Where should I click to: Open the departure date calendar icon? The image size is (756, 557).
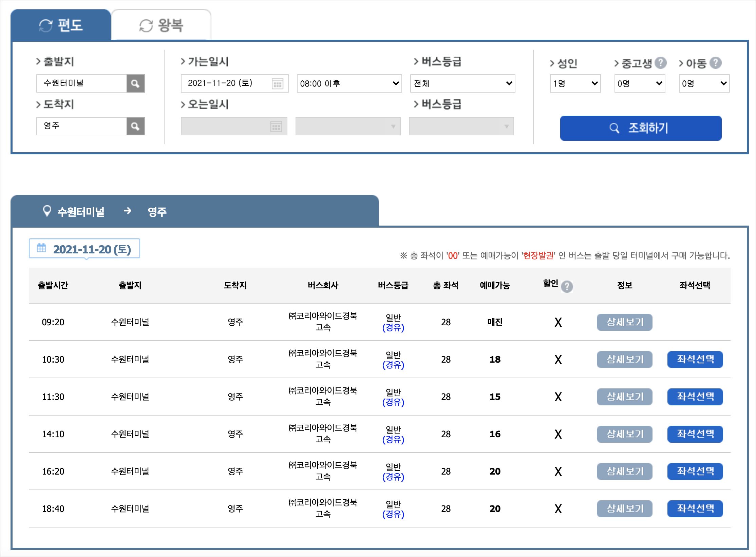(x=277, y=83)
